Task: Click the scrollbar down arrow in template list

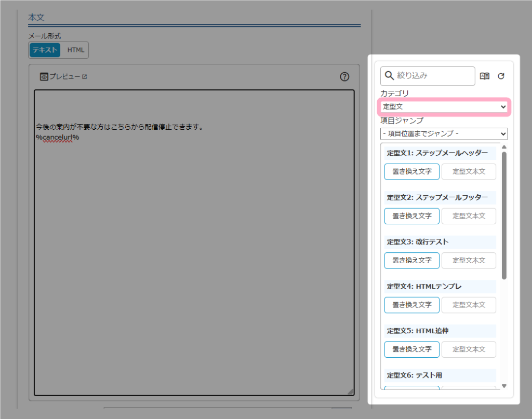Action: 503,386
